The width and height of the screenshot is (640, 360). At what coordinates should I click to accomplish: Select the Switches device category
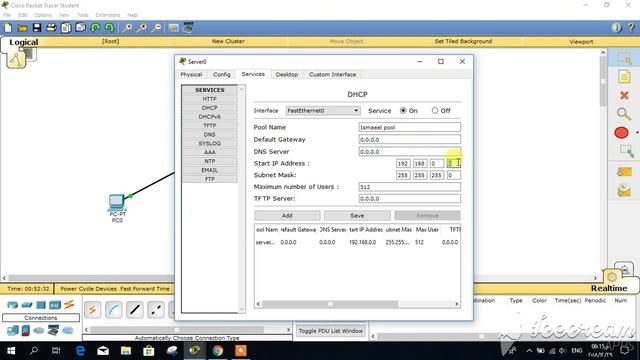click(x=27, y=305)
